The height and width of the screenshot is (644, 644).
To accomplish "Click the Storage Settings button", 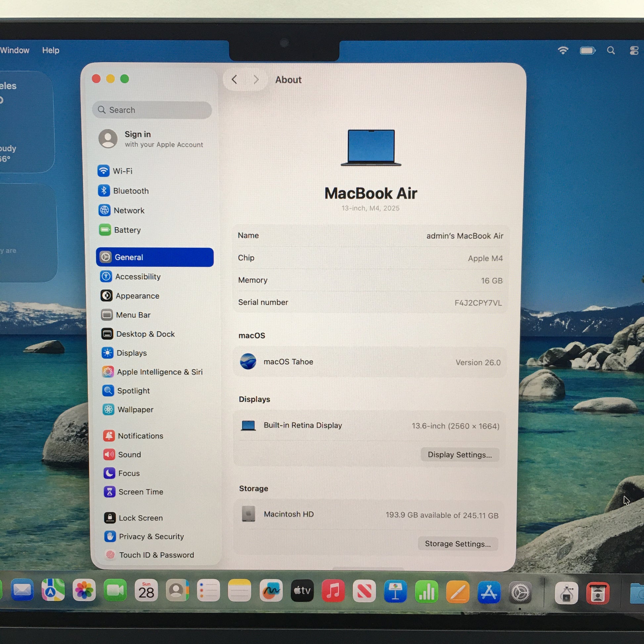I will click(x=457, y=544).
